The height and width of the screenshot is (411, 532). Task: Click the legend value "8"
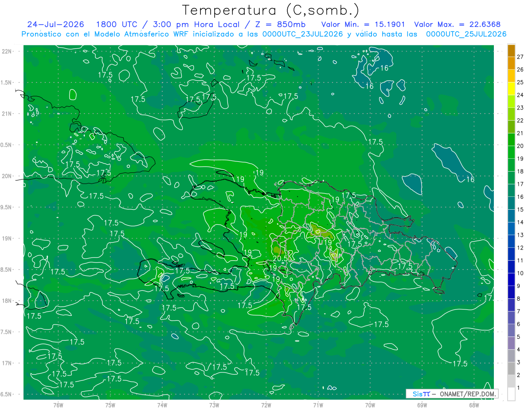point(519,299)
